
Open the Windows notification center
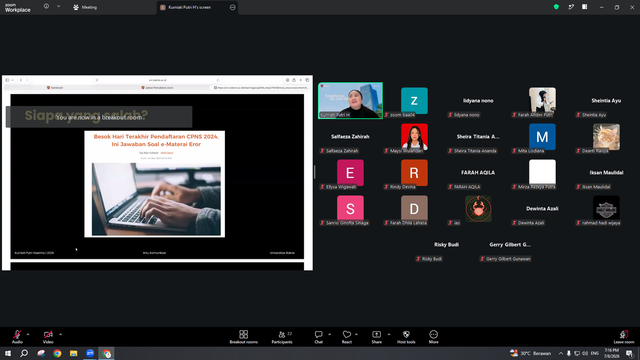click(x=629, y=353)
